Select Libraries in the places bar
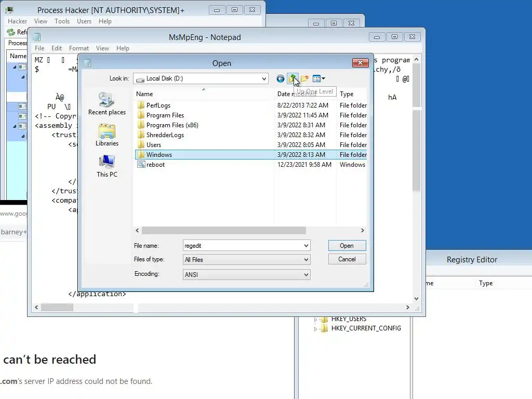 click(107, 135)
